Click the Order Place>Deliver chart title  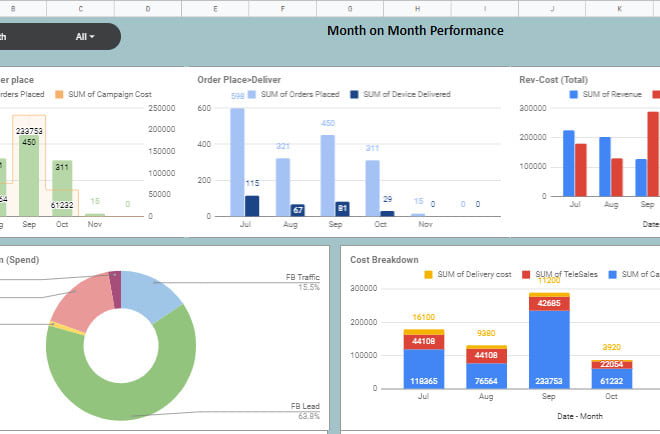click(x=239, y=80)
